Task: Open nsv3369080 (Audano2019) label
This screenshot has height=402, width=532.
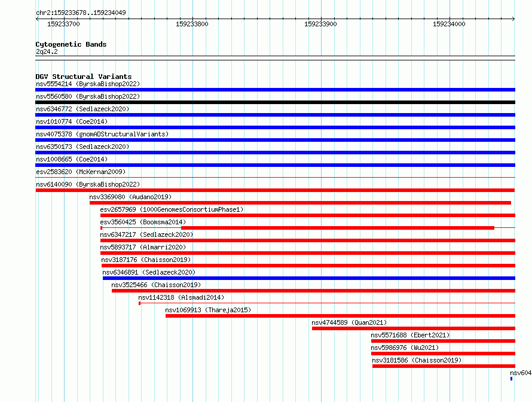Action: [130, 197]
